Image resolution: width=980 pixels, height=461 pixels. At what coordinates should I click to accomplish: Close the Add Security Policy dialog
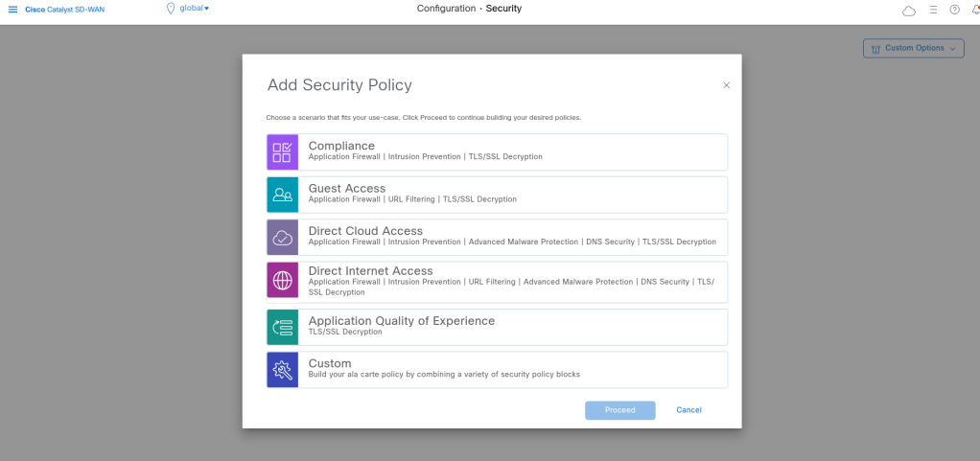pos(726,85)
